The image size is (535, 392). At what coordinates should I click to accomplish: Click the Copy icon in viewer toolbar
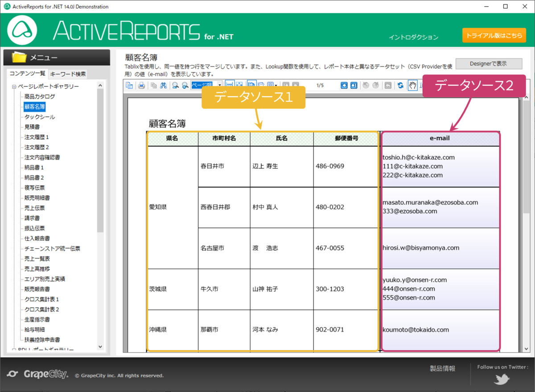tap(153, 85)
